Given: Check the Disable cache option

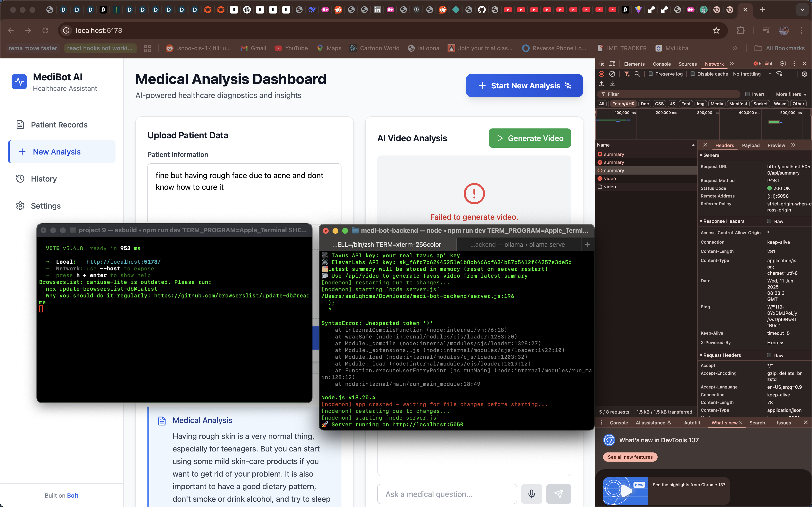Looking at the screenshot, I should pyautogui.click(x=693, y=74).
